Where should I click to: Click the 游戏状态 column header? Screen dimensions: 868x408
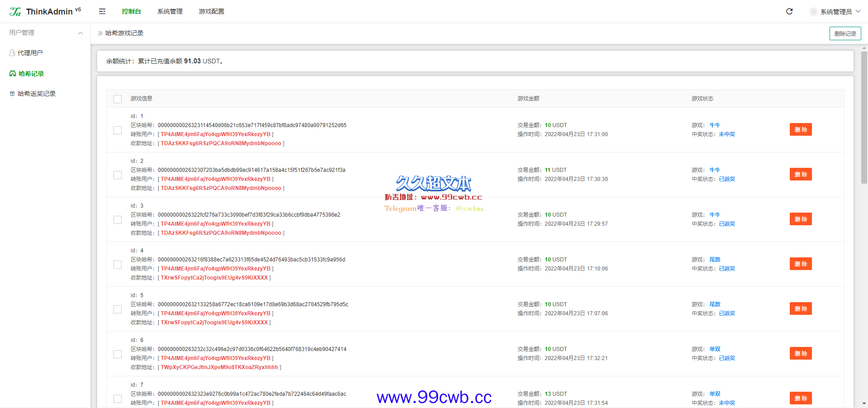click(x=703, y=99)
